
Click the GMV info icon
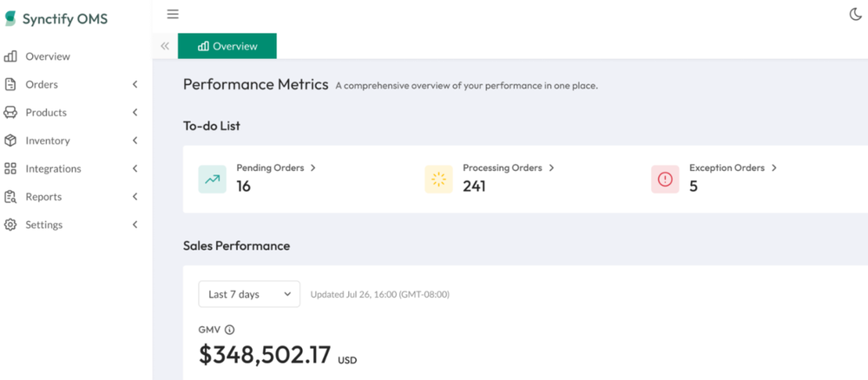[230, 330]
